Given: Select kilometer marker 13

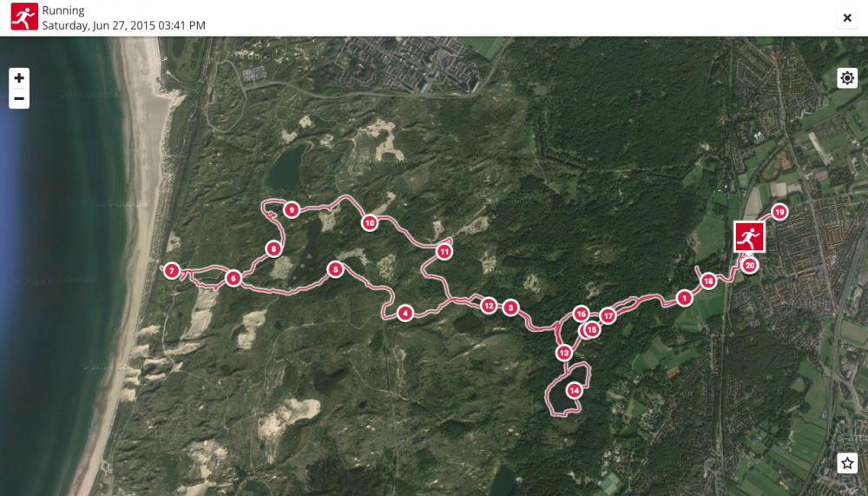Looking at the screenshot, I should point(563,353).
